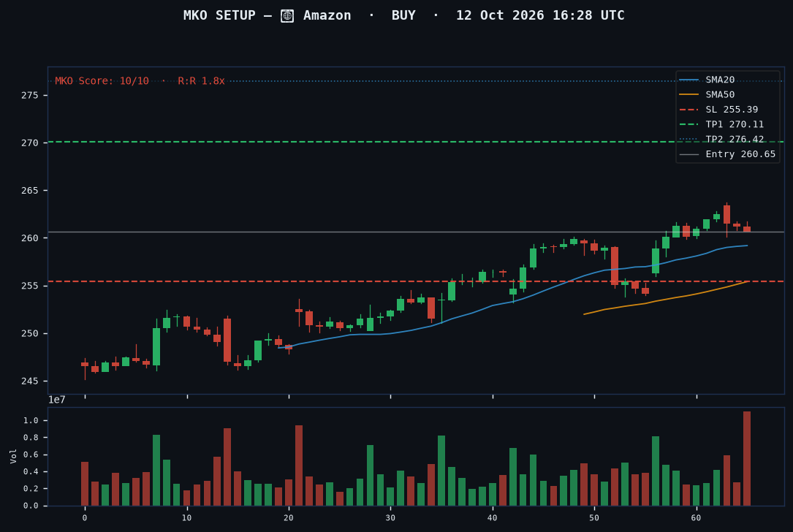This screenshot has width=793, height=532.
Task: Click the BUY label in the title
Action: pyautogui.click(x=403, y=15)
